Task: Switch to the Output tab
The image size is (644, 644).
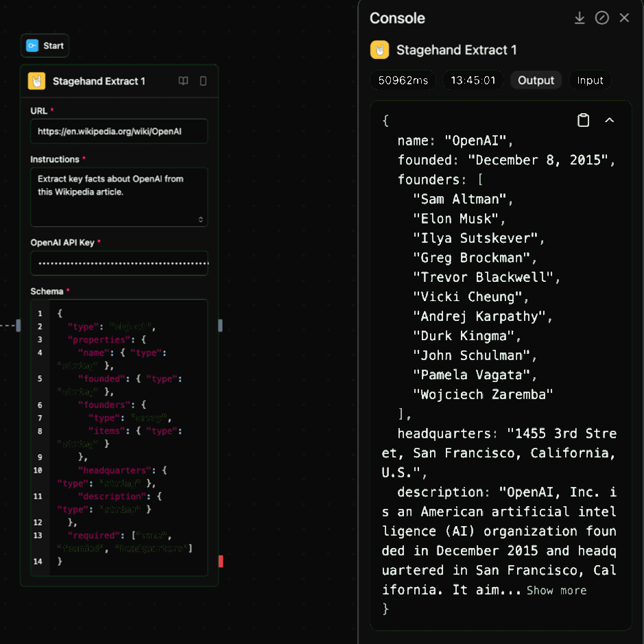Action: pyautogui.click(x=536, y=80)
